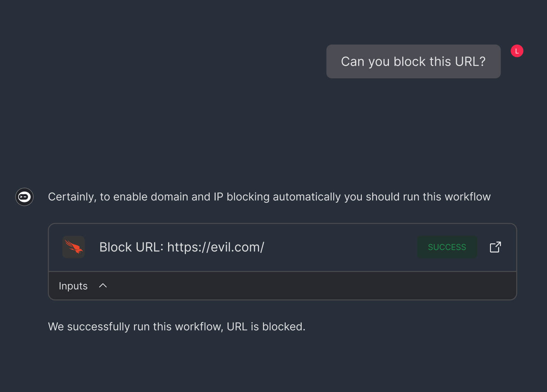Click the CrowdStrike falcon logo icon

73,247
